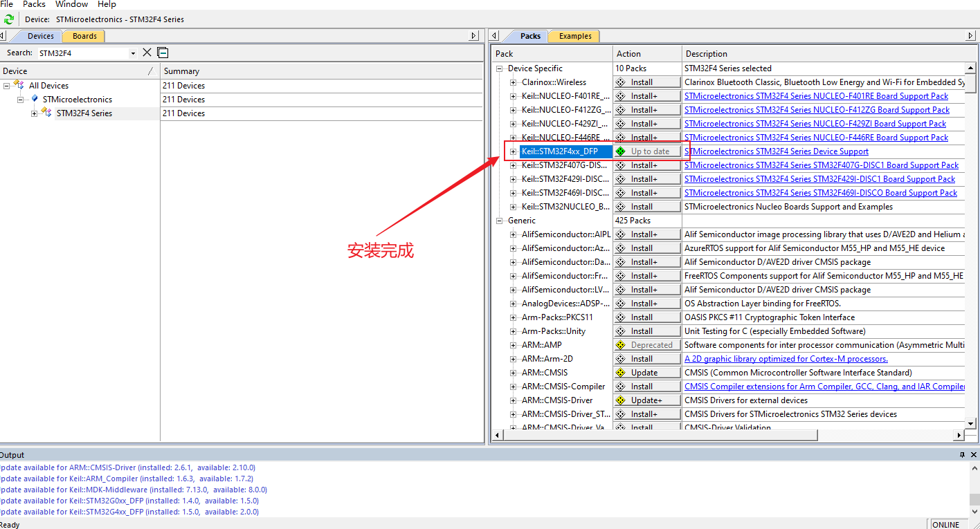Click right tab-scroll arrow in Packs pane
Image resolution: width=980 pixels, height=529 pixels.
(x=970, y=36)
